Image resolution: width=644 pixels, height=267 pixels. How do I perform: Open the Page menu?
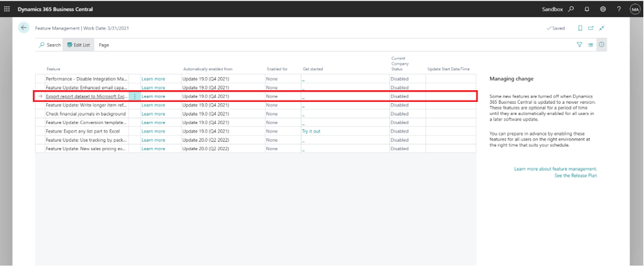tap(104, 45)
